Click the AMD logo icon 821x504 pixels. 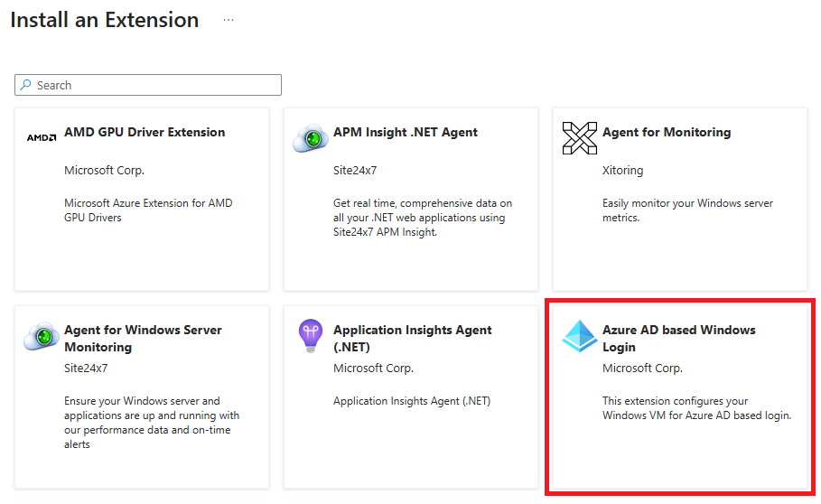click(x=42, y=137)
